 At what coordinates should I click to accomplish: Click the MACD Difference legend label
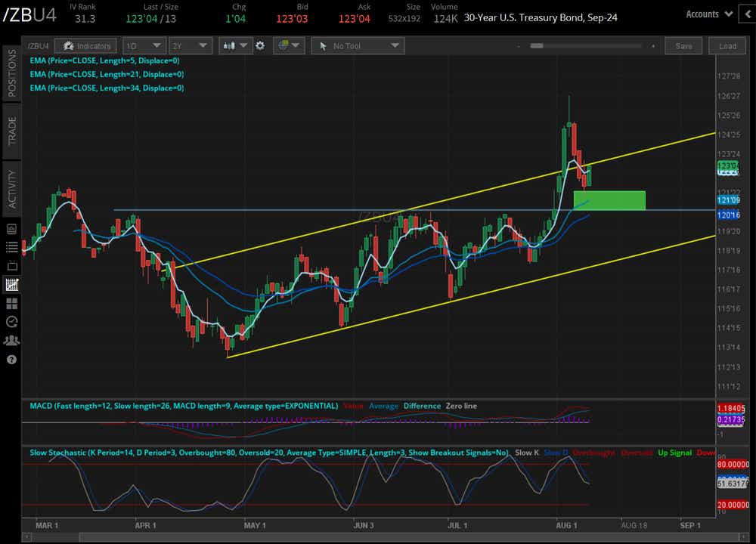[x=422, y=406]
